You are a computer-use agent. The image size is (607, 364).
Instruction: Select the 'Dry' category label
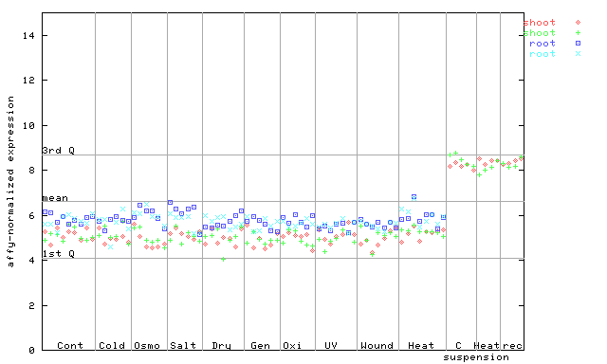[221, 345]
